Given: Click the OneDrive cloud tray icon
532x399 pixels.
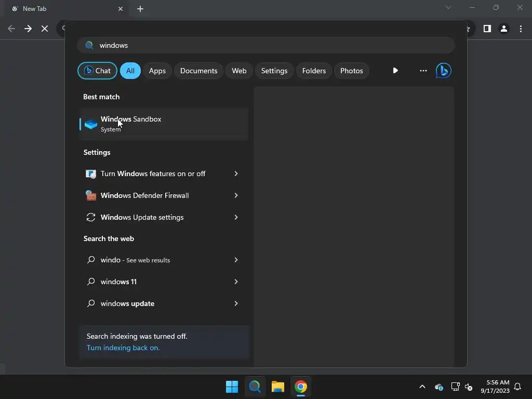Looking at the screenshot, I should (438, 387).
